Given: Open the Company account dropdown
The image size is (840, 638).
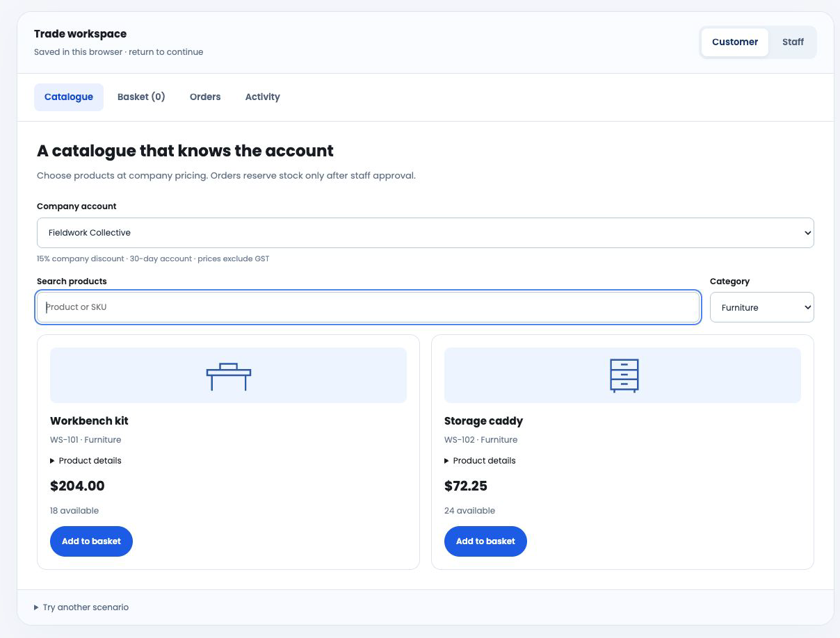Looking at the screenshot, I should (x=425, y=233).
